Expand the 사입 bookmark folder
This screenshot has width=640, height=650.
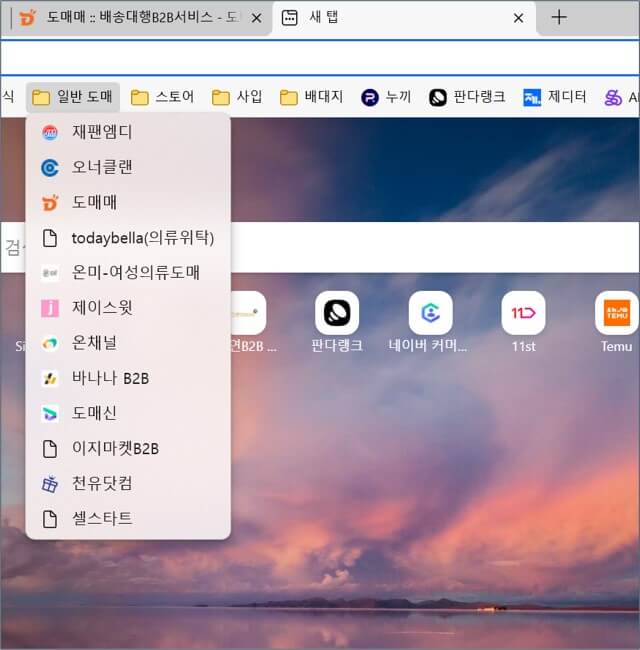tap(237, 97)
